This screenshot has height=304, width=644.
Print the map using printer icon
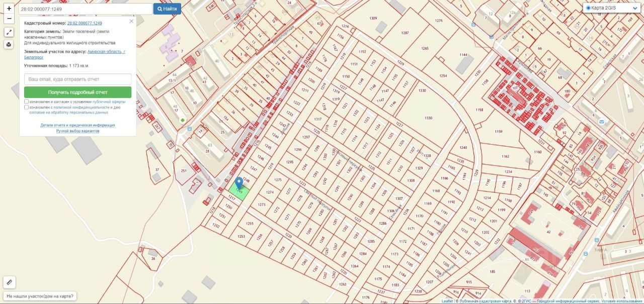(x=9, y=45)
